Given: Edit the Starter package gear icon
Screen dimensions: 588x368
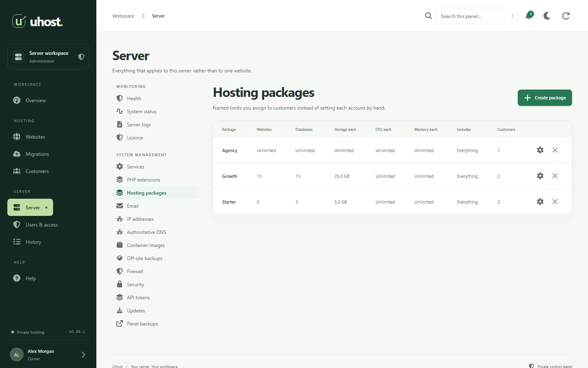Looking at the screenshot, I should 540,202.
